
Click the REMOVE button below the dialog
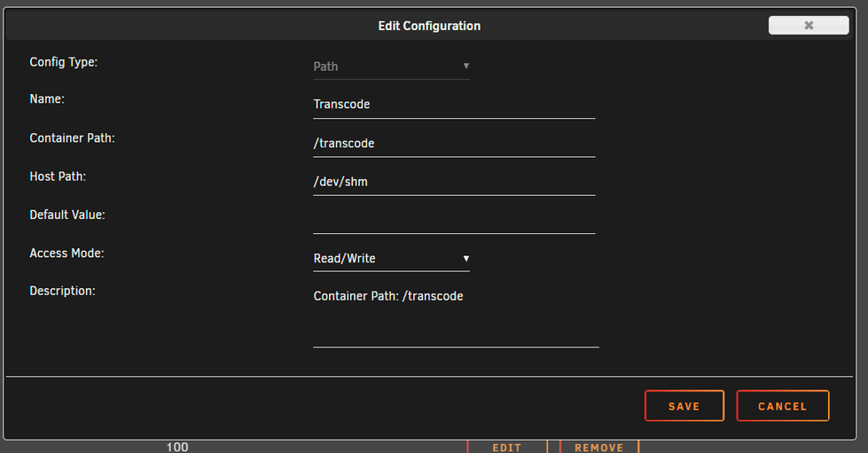598,447
